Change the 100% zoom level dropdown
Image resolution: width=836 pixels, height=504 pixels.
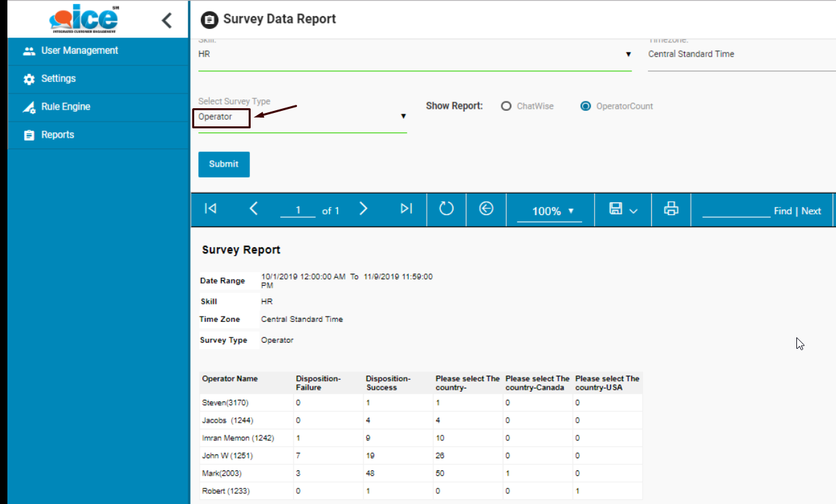552,211
